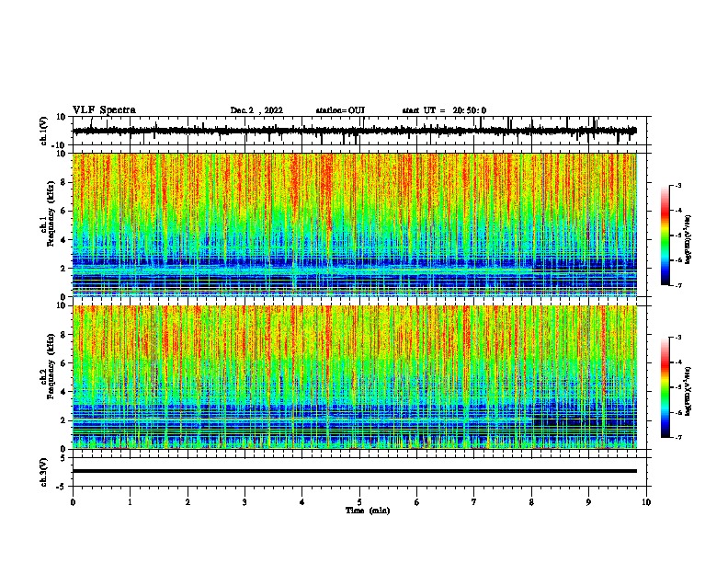Click the ch.2 spectrogram plot area
This screenshot has height=563, width=728.
coord(355,377)
